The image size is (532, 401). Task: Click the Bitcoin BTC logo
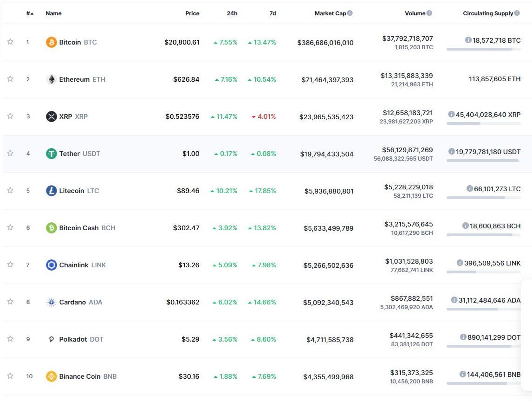click(51, 42)
